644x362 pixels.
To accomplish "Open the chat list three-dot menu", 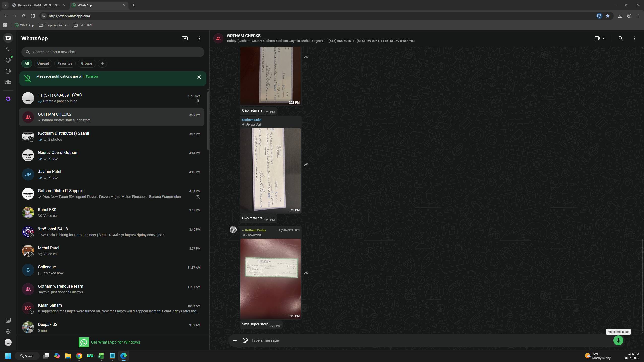I will click(x=199, y=38).
